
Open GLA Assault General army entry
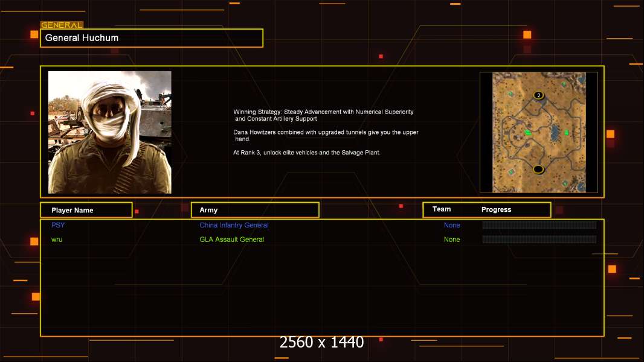click(x=231, y=240)
